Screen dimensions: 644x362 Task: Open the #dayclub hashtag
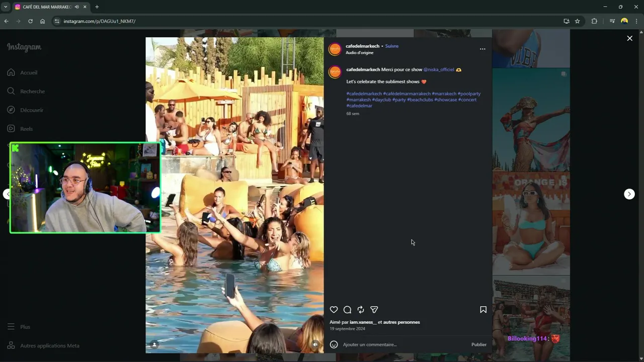[x=381, y=100]
